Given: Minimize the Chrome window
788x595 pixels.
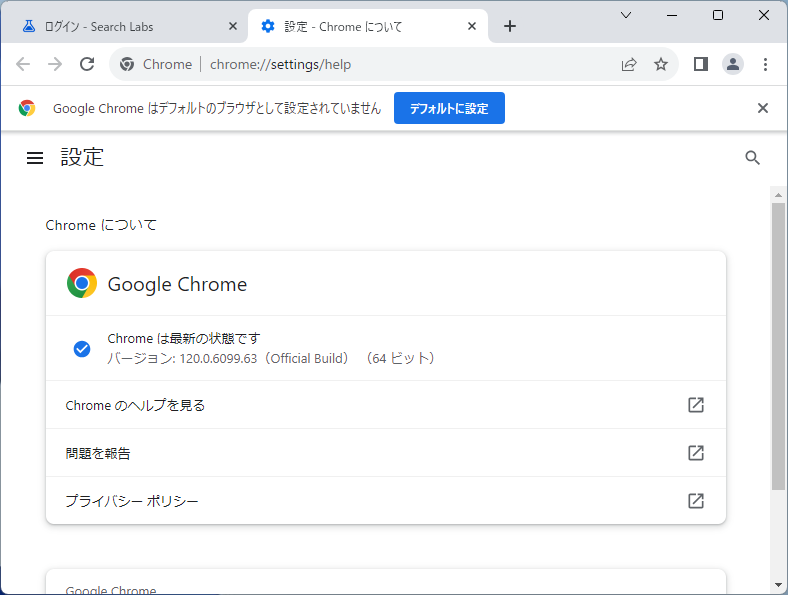Looking at the screenshot, I should pyautogui.click(x=672, y=15).
